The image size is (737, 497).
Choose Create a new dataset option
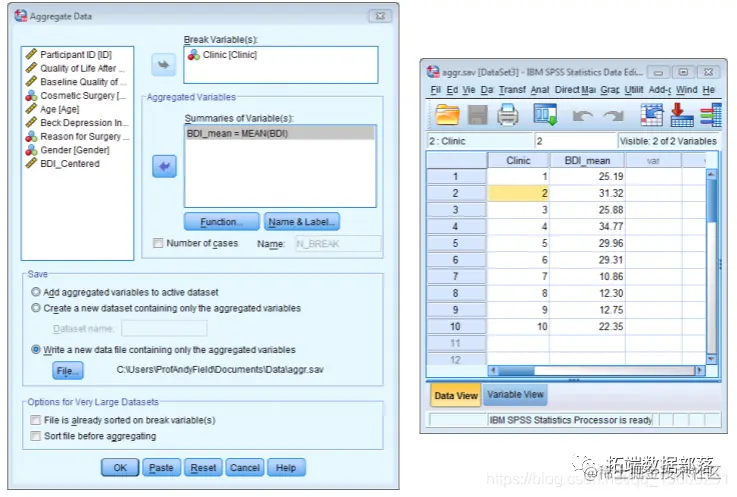point(36,308)
